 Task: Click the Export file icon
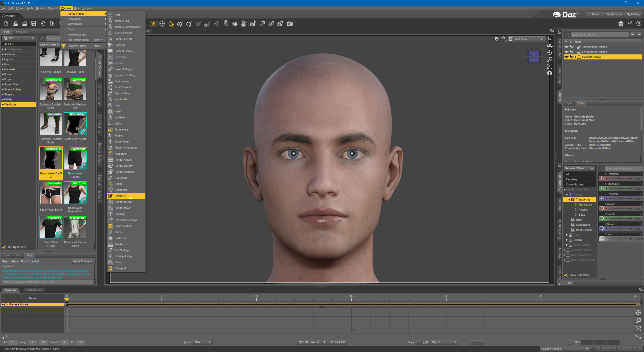52,23
